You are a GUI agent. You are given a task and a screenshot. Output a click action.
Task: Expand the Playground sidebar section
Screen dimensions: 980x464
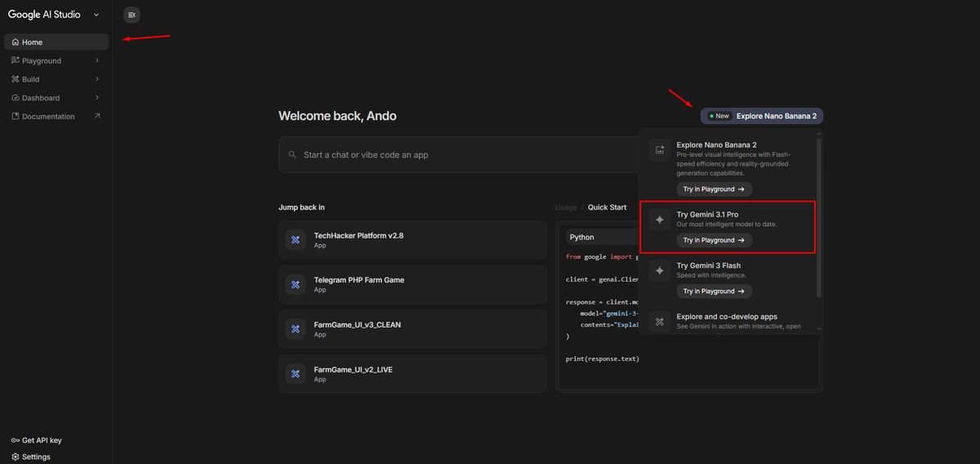click(x=97, y=60)
